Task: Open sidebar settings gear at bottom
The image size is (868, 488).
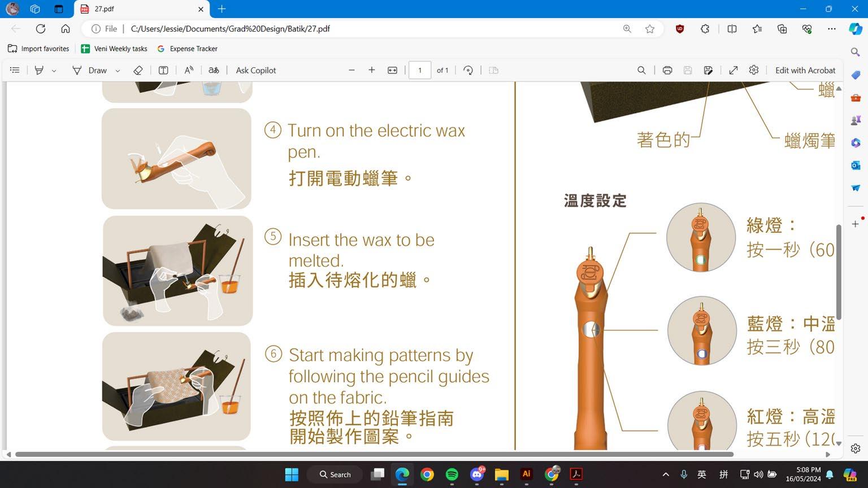Action: (x=856, y=448)
